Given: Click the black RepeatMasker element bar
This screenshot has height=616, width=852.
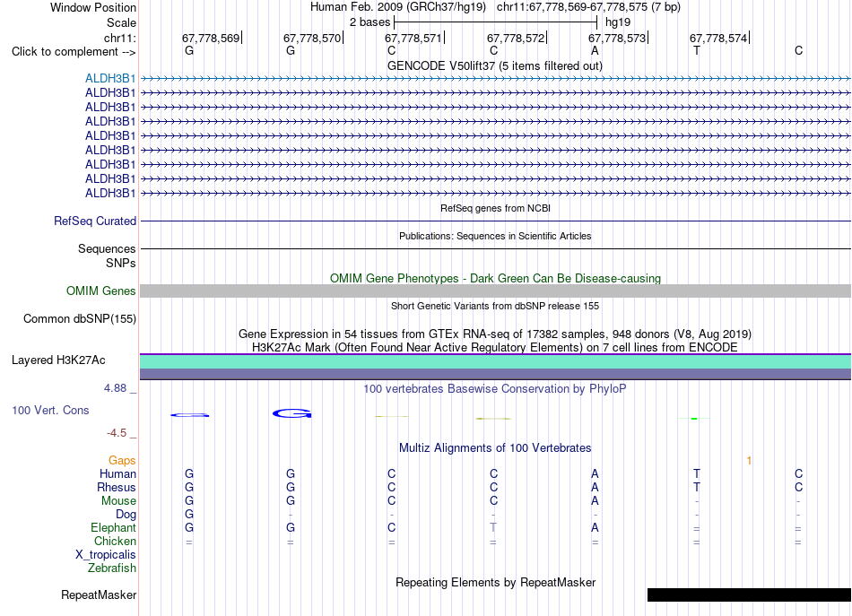Looking at the screenshot, I should pyautogui.click(x=749, y=594).
